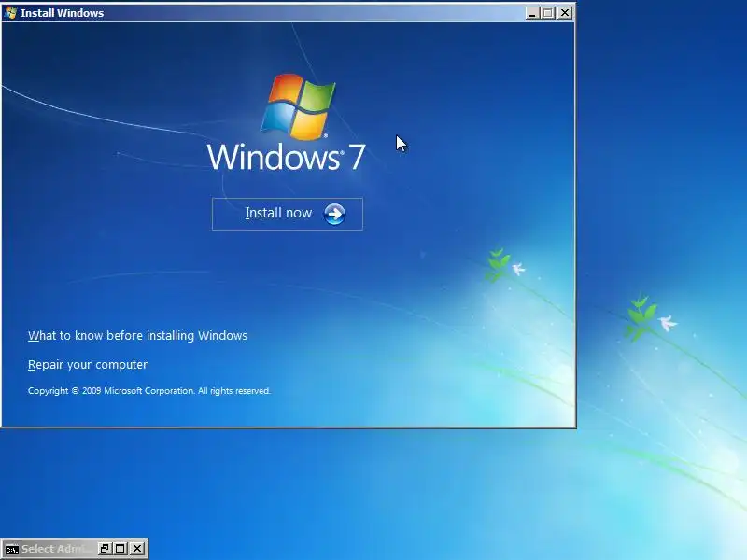The width and height of the screenshot is (747, 560).
Task: Click the Install Windows title text
Action: coord(62,13)
